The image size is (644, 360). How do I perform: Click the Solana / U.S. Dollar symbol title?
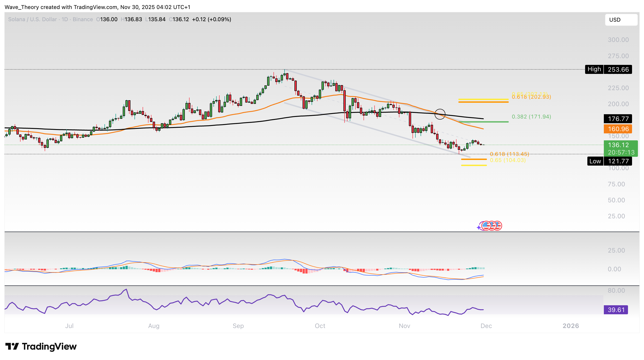32,19
